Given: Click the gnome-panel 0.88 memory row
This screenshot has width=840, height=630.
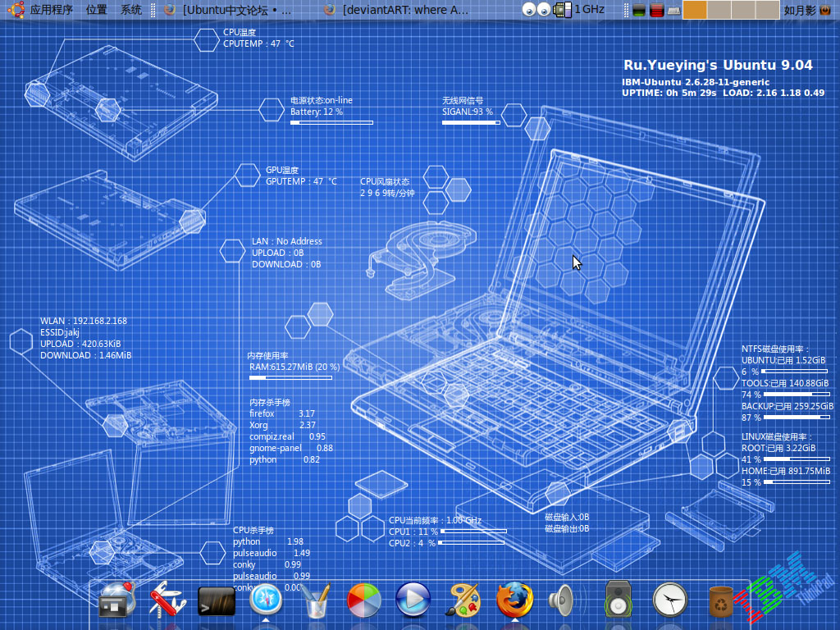Looking at the screenshot, I should tap(291, 448).
